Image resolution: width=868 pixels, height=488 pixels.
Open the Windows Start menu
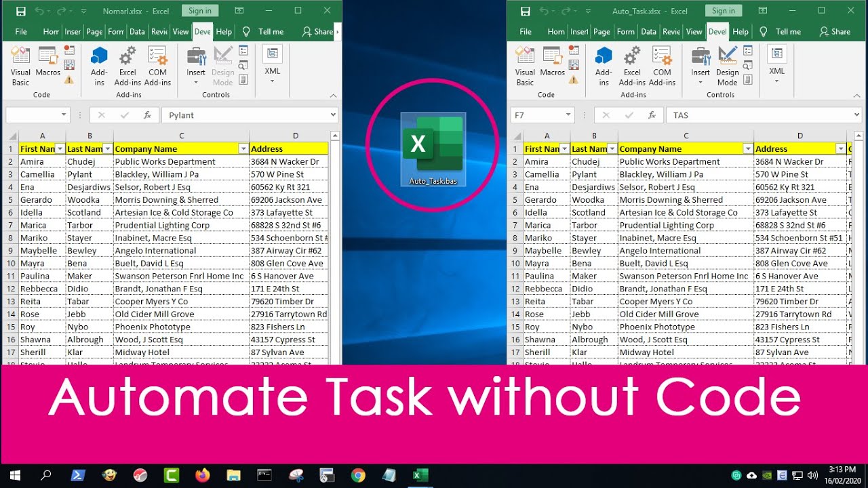[15, 475]
